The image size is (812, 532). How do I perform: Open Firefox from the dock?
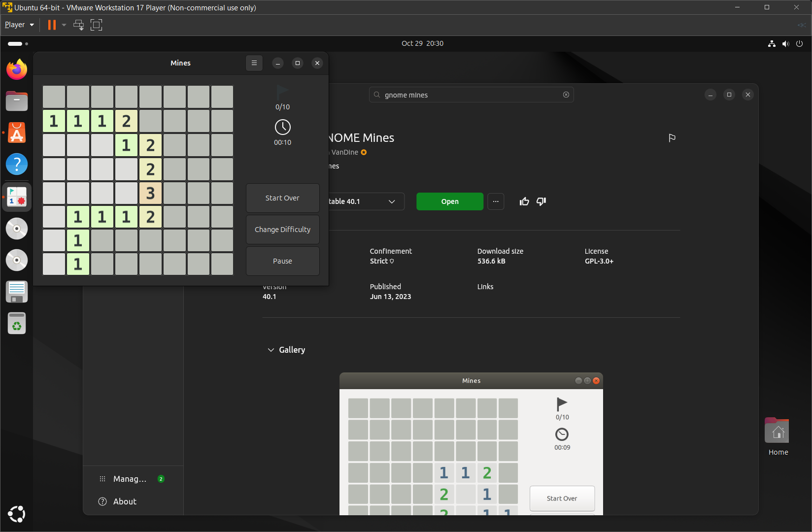pyautogui.click(x=17, y=69)
